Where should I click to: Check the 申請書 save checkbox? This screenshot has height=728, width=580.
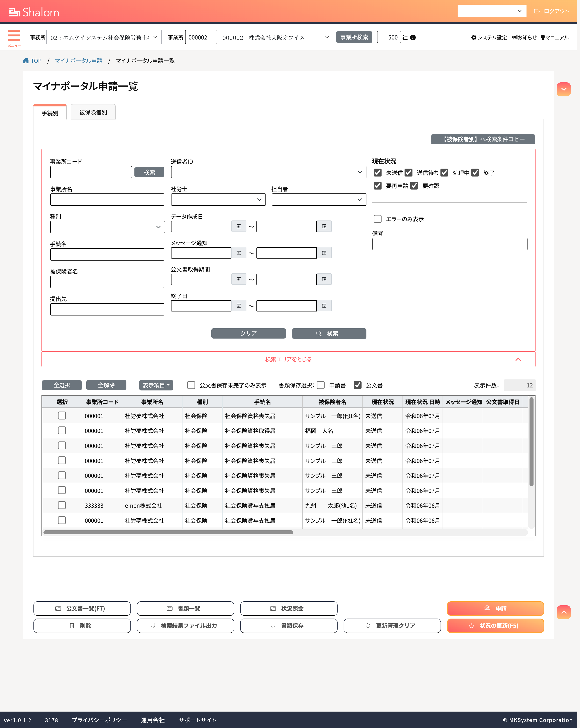click(x=321, y=385)
